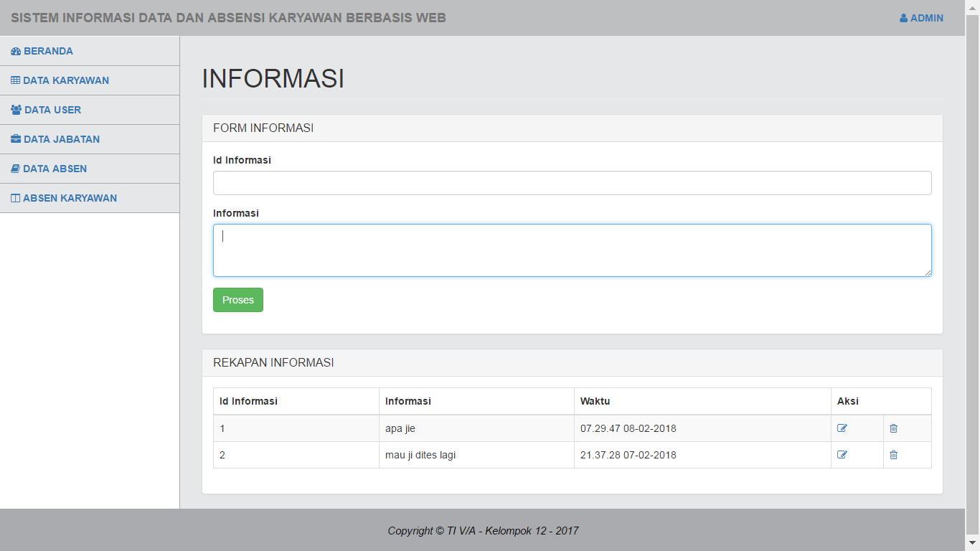Viewport: 980px width, 551px height.
Task: Click the site title in header
Action: click(228, 18)
